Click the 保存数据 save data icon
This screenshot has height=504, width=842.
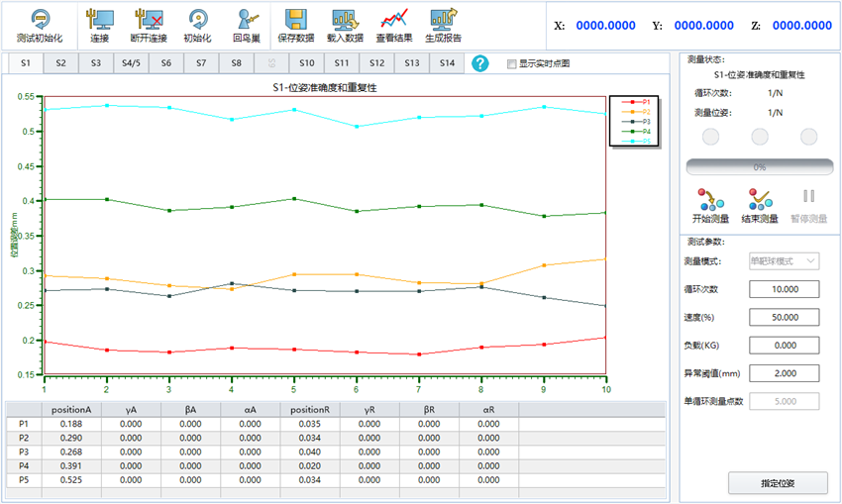pyautogui.click(x=295, y=19)
